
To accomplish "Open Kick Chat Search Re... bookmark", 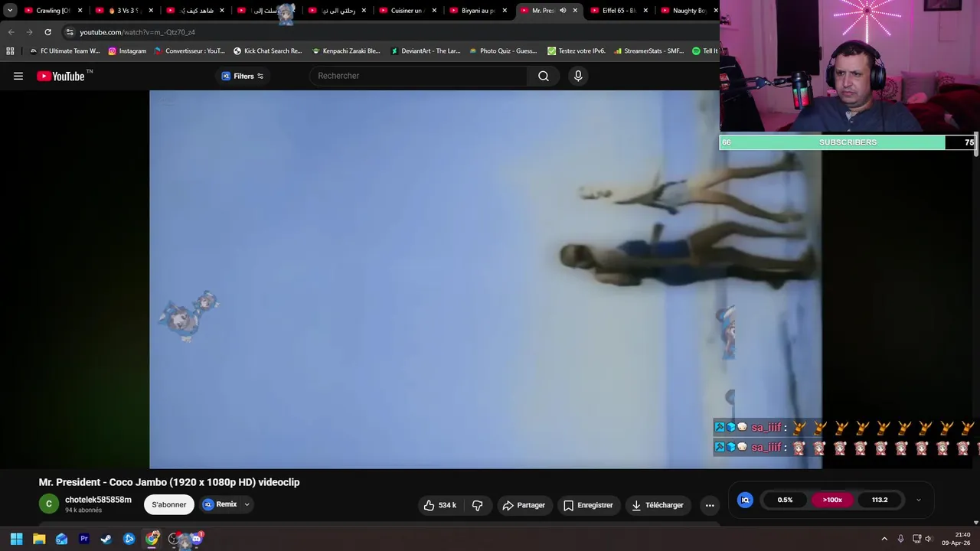I will [267, 51].
